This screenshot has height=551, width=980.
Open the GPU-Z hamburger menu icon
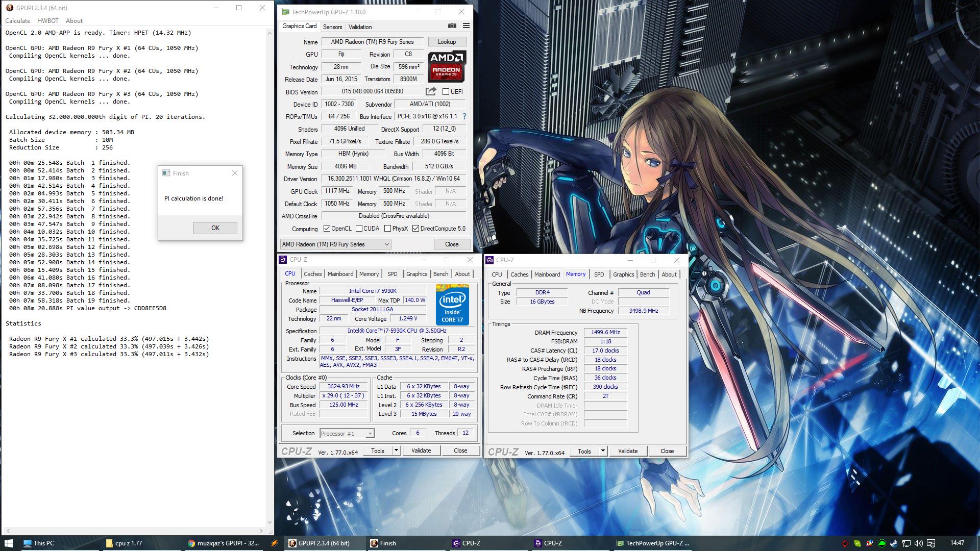(466, 26)
